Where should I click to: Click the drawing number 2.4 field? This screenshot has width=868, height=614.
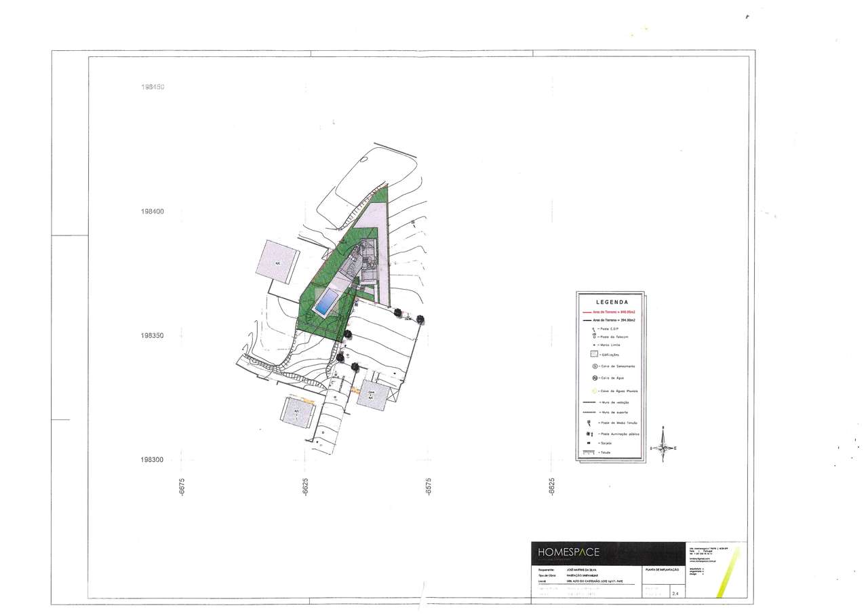[x=676, y=593]
